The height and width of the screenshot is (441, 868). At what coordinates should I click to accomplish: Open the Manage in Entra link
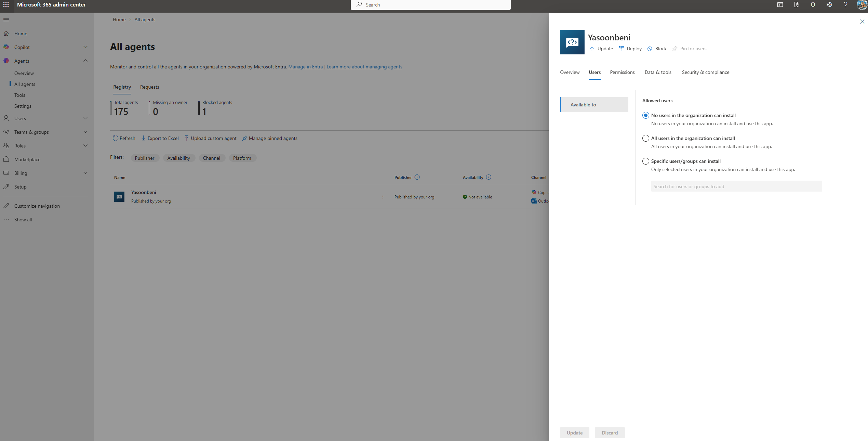305,67
